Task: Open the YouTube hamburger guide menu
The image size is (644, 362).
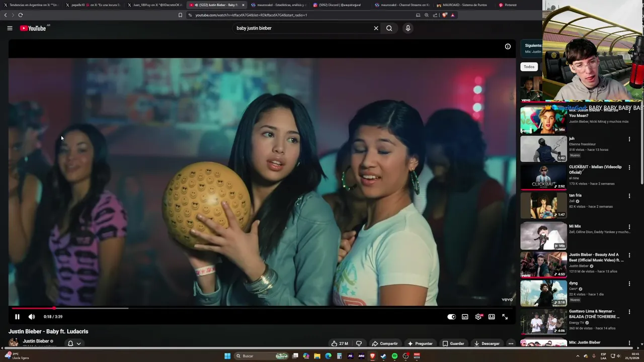Action: pyautogui.click(x=10, y=28)
